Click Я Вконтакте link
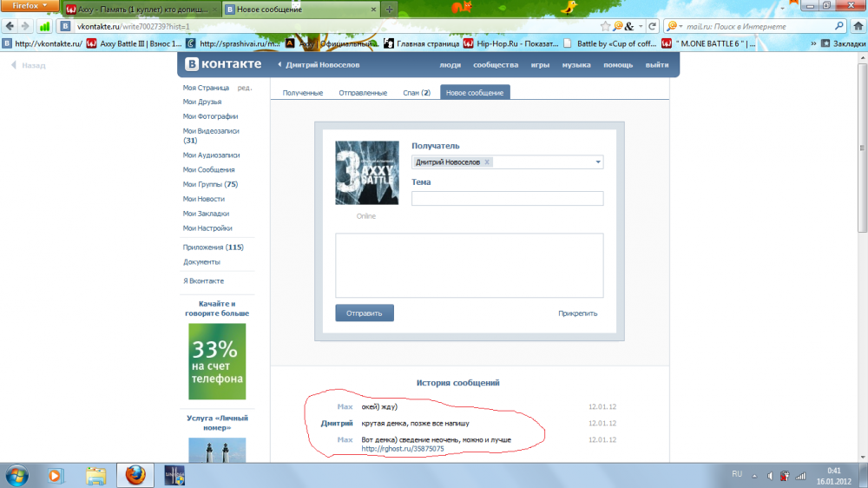Screen dimensions: 868x488 204,280
